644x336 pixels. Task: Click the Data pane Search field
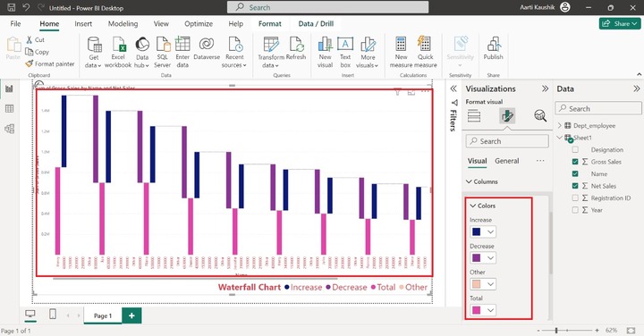[x=598, y=108]
